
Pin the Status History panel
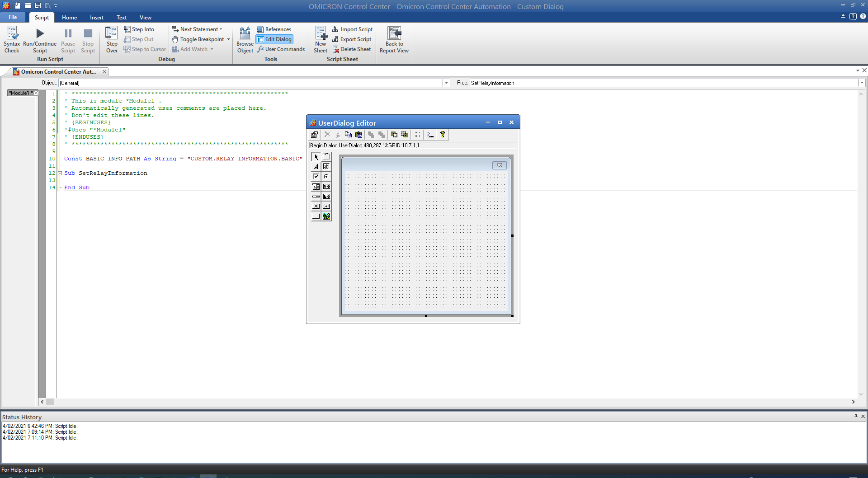coord(856,416)
